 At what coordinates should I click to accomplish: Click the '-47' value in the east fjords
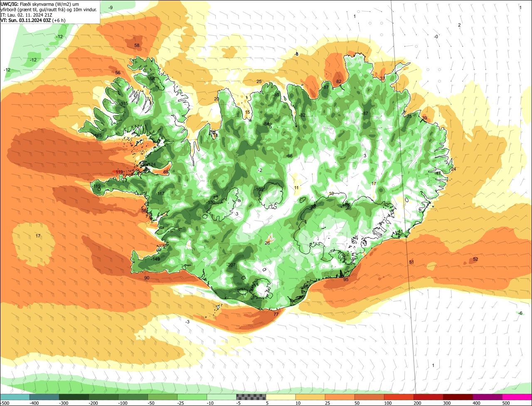click(438, 173)
